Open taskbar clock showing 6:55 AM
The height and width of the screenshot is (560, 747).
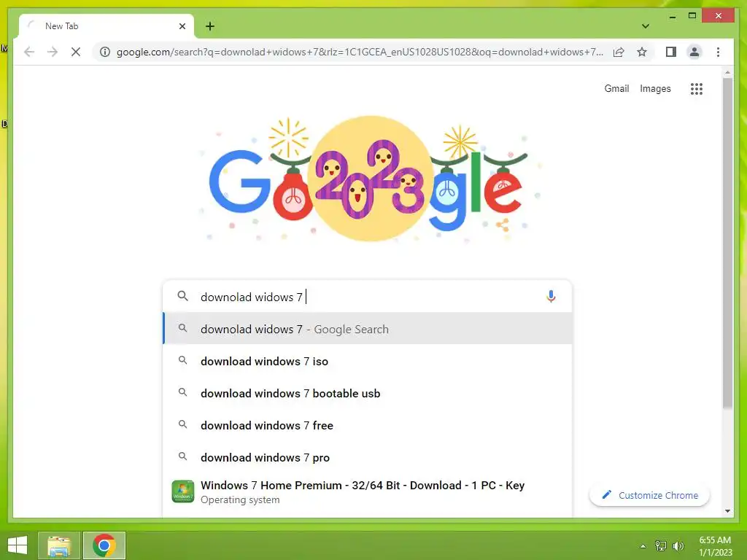[x=715, y=546]
